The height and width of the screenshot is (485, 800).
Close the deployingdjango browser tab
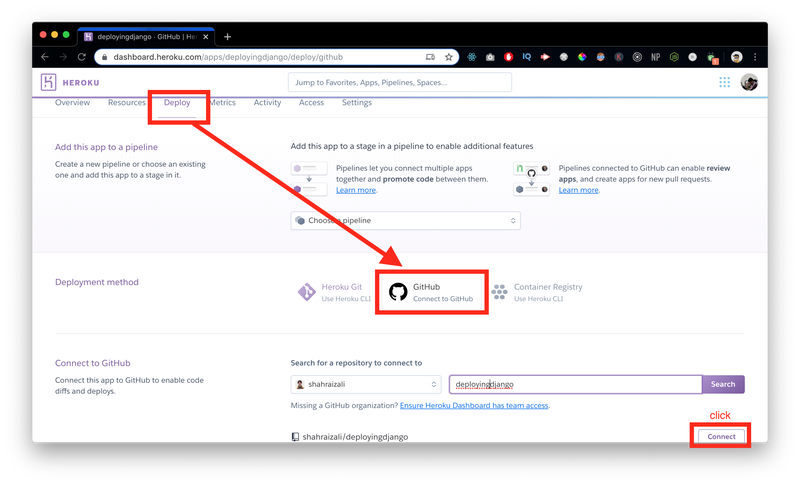coord(206,37)
